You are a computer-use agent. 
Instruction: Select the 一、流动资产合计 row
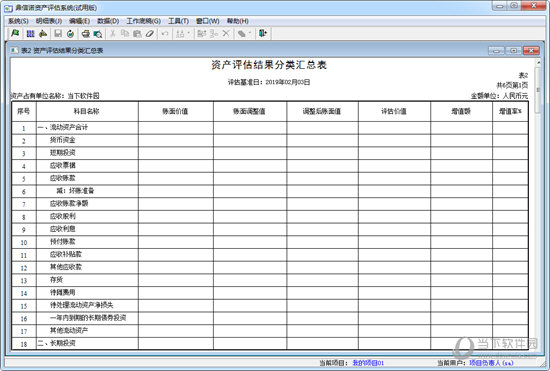[270, 128]
